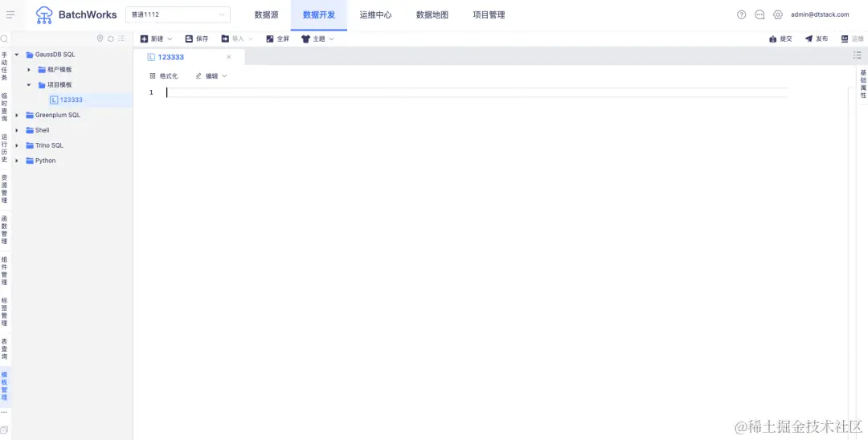Click the list icon beside the refresh icon
The width and height of the screenshot is (868, 440).
tap(121, 39)
